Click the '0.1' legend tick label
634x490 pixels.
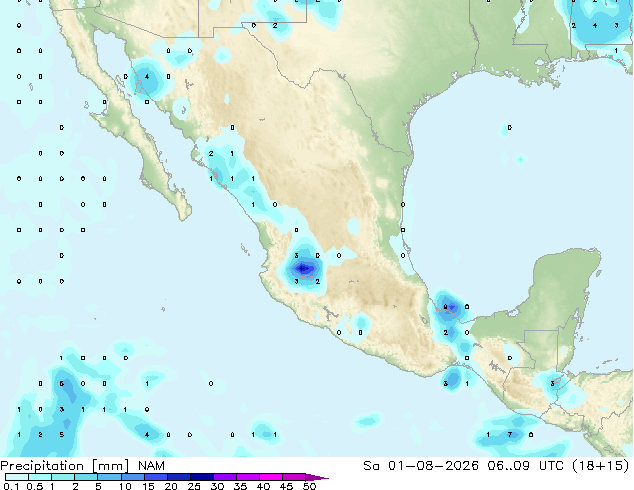pos(11,486)
